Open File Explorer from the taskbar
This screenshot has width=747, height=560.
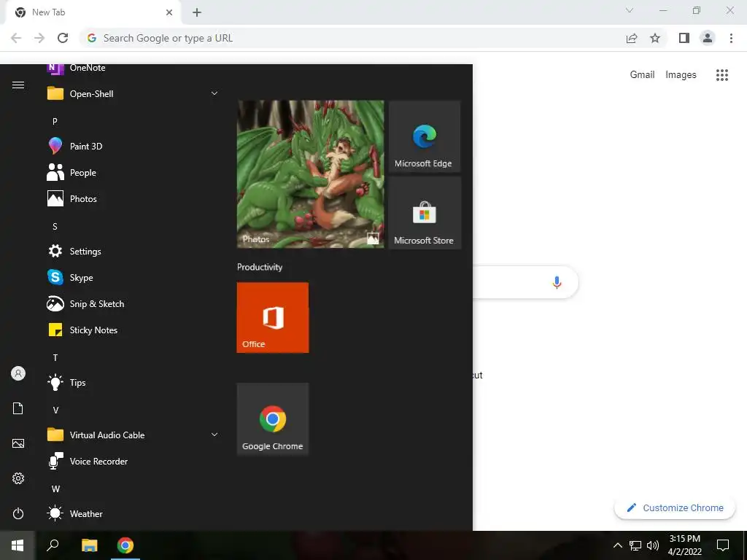(89, 545)
